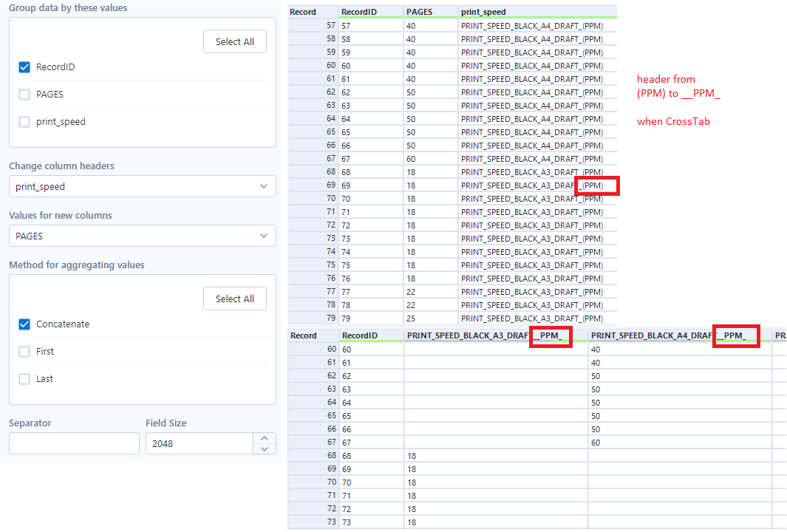Decrement Field Size with the down arrow

265,448
